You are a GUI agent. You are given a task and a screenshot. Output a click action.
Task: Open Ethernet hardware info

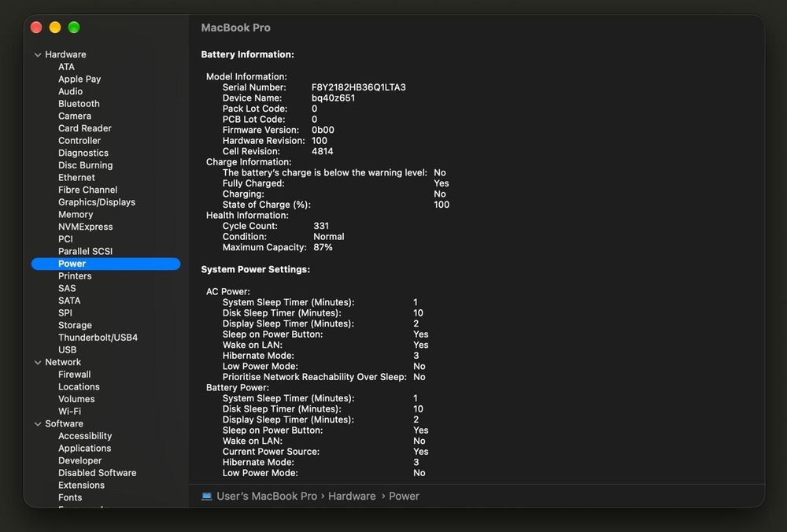click(x=76, y=178)
